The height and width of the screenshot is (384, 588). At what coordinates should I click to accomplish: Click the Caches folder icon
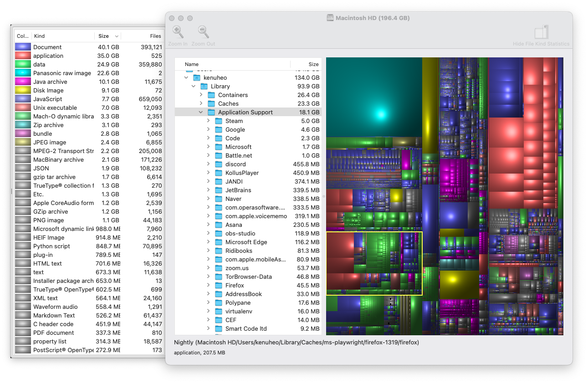[211, 104]
